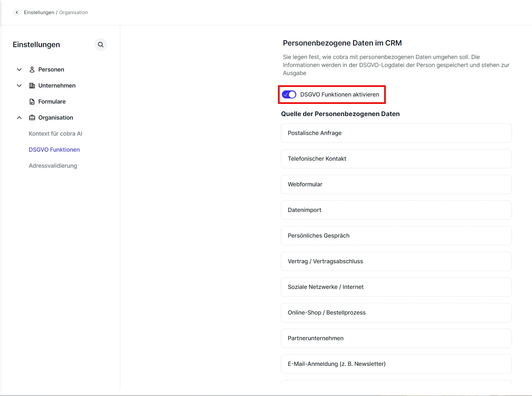
Task: Click the Formulare document icon
Action: (32, 102)
